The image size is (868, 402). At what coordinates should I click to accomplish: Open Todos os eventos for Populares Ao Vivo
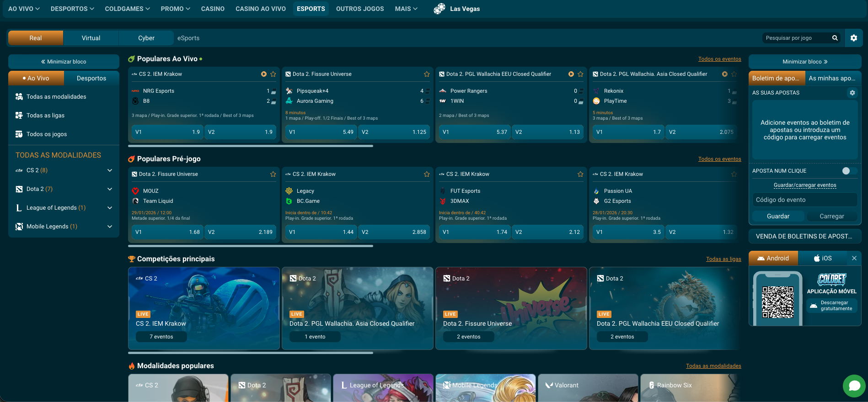pyautogui.click(x=719, y=59)
